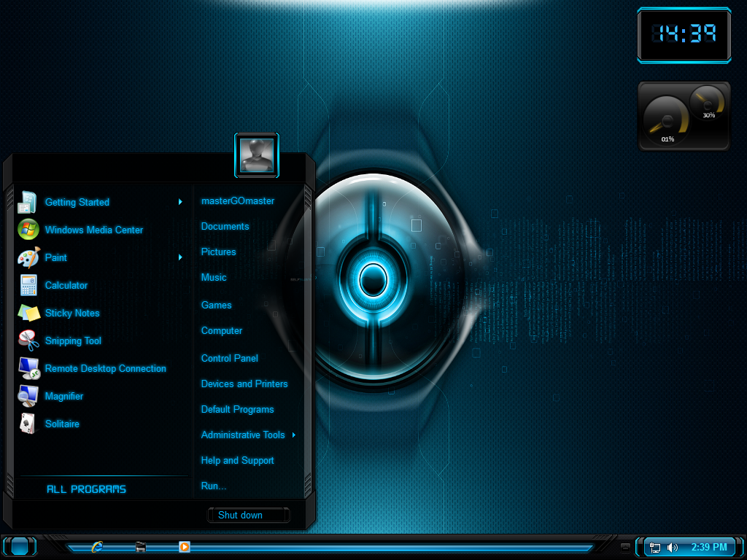747x560 pixels.
Task: Open the Paint palette icon
Action: (x=28, y=257)
